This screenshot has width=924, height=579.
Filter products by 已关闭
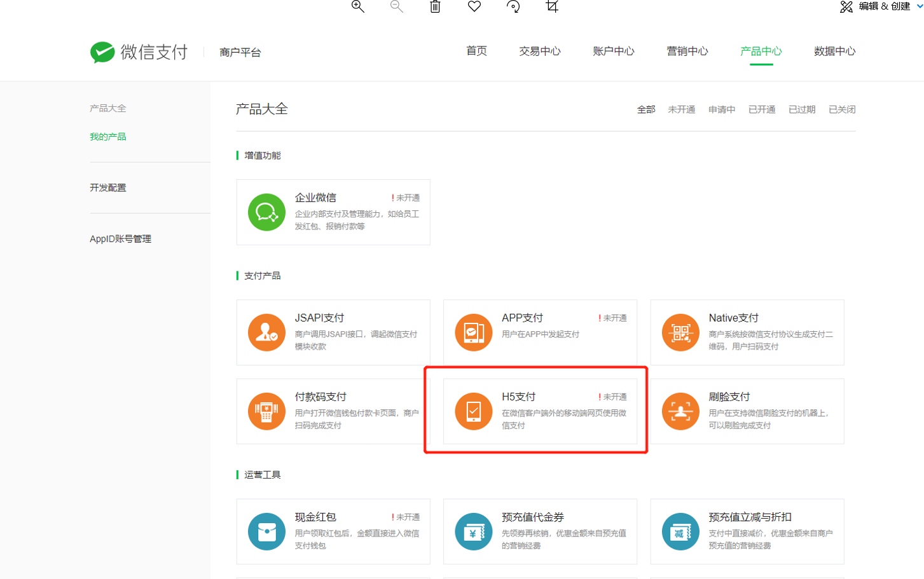click(842, 109)
